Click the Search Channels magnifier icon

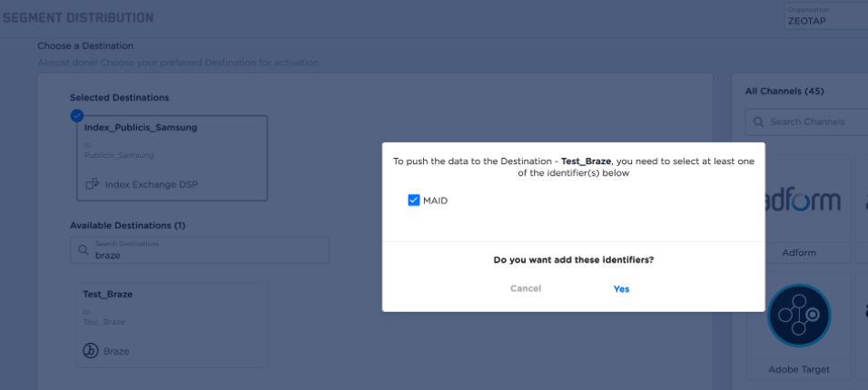(758, 122)
